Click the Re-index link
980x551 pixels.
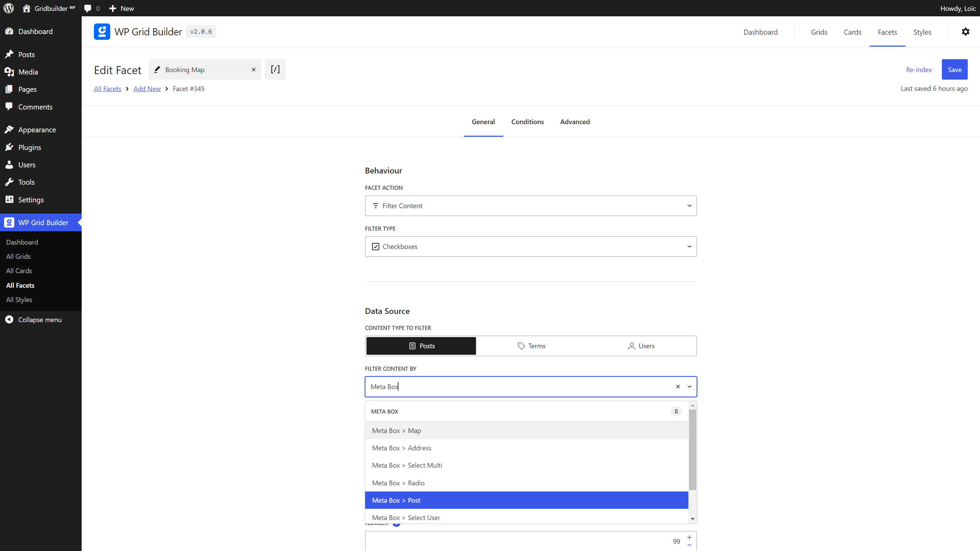(x=918, y=70)
